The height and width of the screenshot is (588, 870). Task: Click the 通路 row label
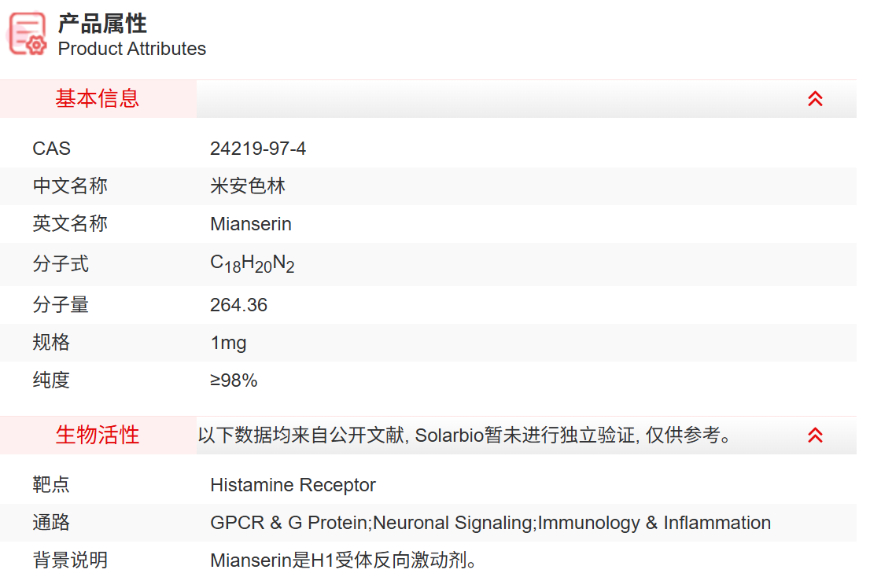[x=51, y=523]
